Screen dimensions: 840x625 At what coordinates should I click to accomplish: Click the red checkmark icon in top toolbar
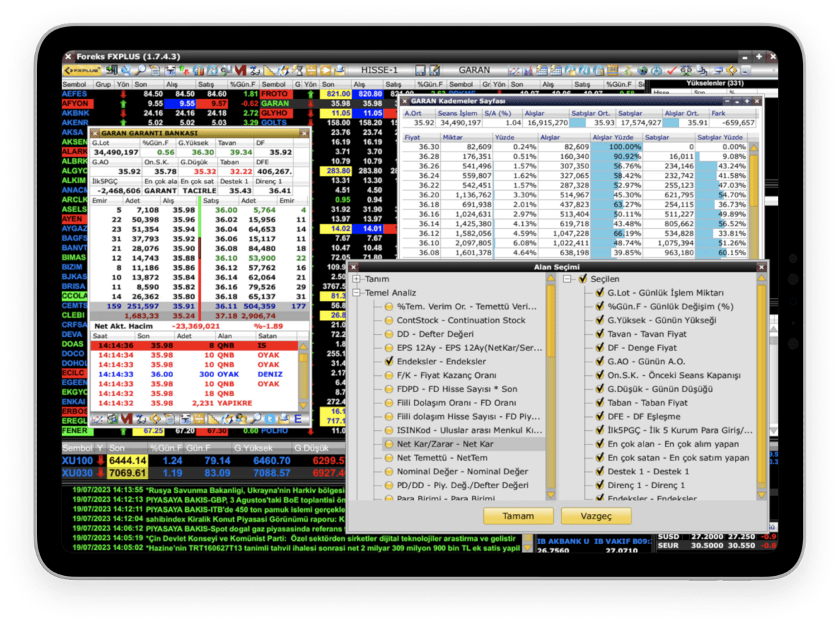671,70
